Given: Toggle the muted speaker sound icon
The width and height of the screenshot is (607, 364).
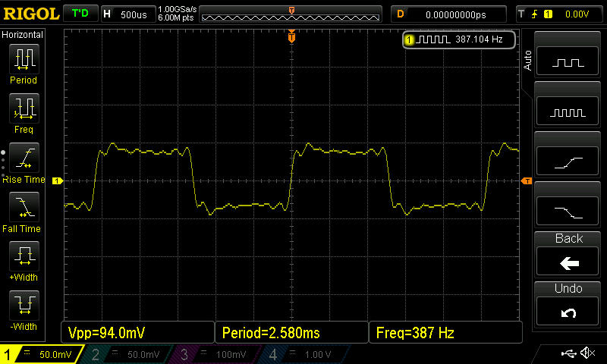Looking at the screenshot, I should pos(587,353).
